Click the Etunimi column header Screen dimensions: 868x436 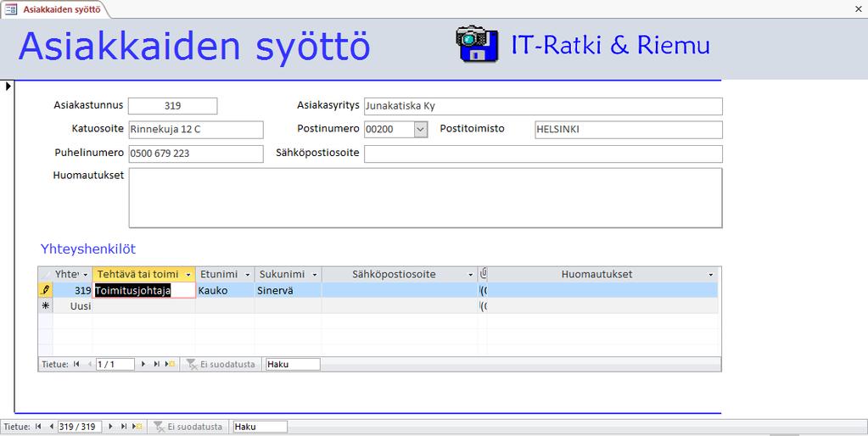225,274
